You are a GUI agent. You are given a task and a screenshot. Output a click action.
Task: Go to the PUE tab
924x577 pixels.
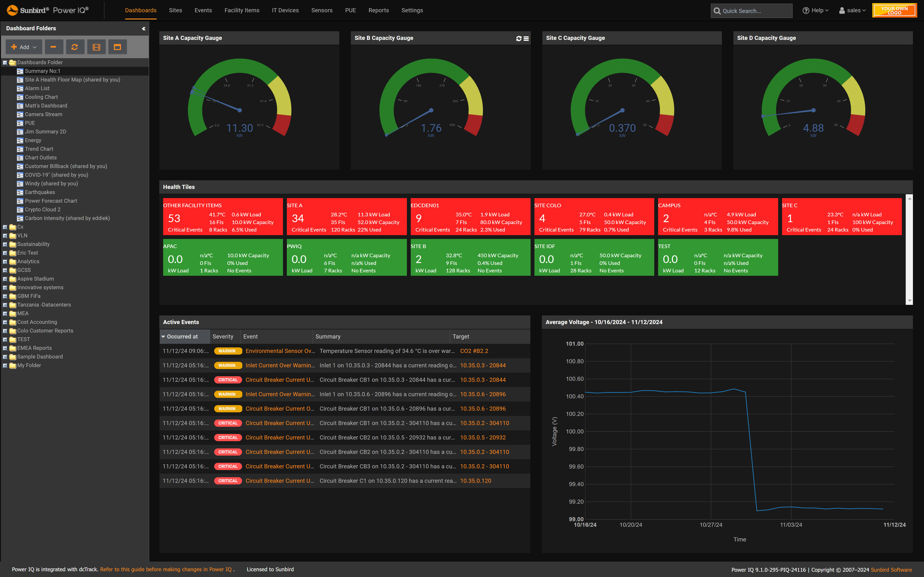point(350,10)
